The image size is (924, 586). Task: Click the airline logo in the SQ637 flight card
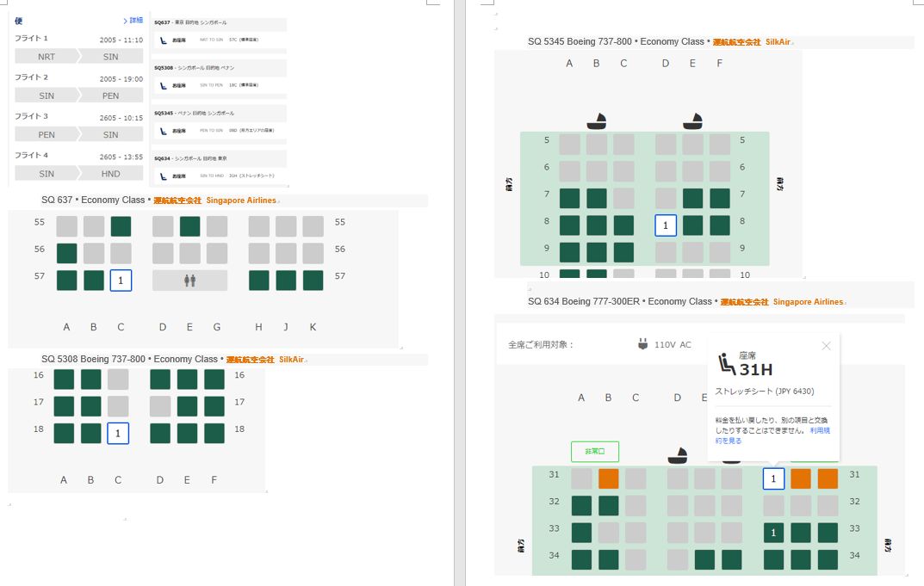[163, 40]
